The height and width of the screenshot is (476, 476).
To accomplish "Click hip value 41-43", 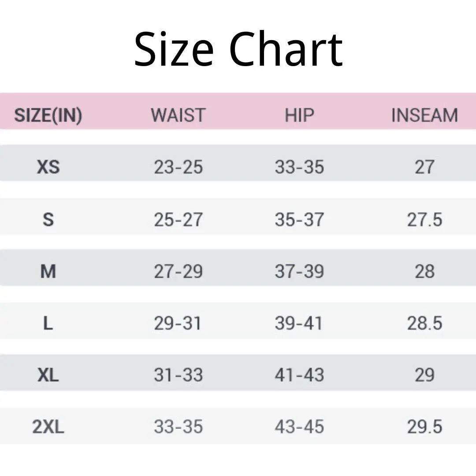I will click(x=299, y=375).
